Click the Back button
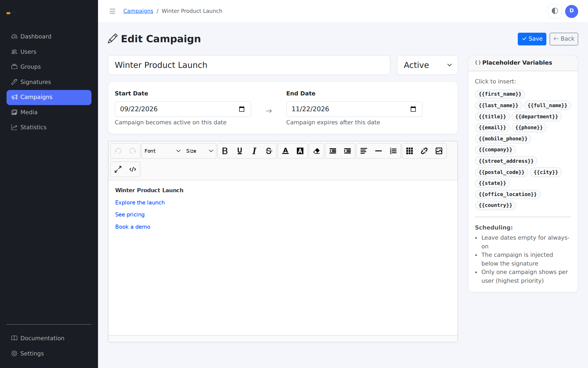This screenshot has height=368, width=588. [x=564, y=39]
